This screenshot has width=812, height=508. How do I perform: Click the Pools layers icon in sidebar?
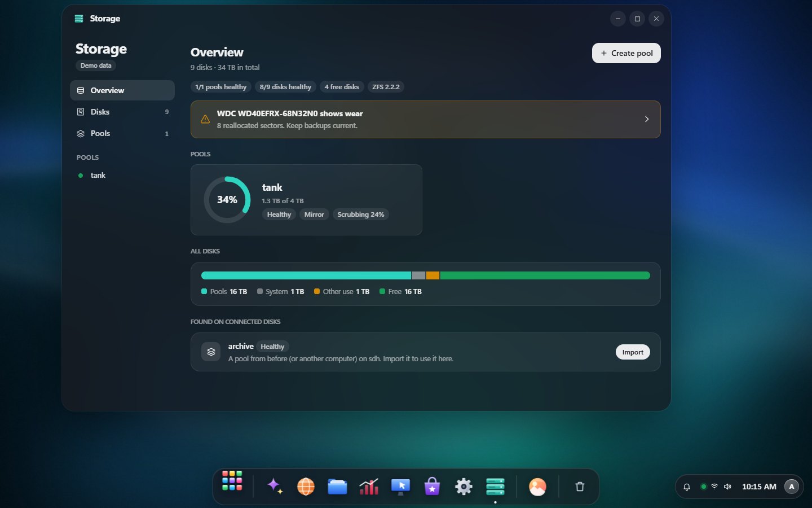81,134
